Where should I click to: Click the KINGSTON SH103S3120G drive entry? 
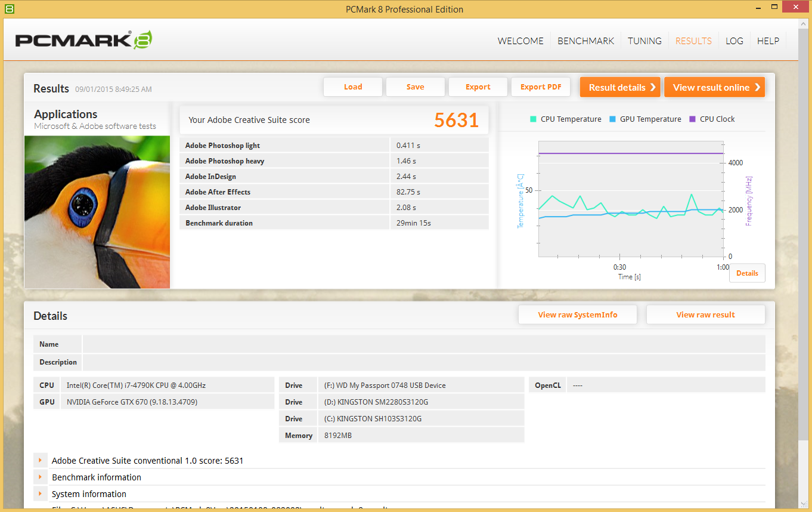pyautogui.click(x=373, y=419)
